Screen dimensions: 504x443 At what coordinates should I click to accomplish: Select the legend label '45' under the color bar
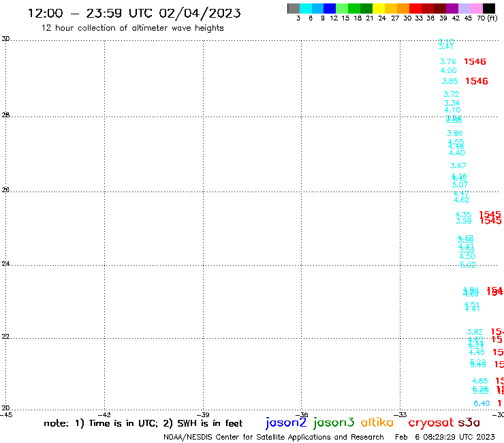[468, 18]
